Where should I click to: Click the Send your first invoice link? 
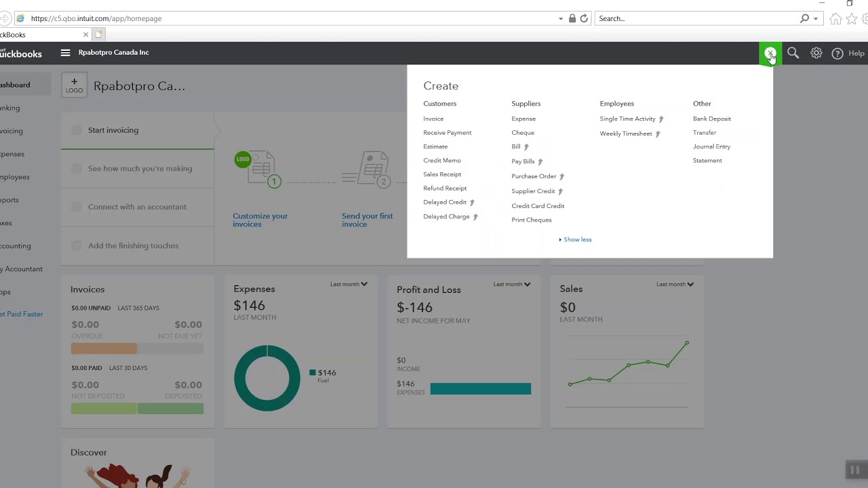[367, 220]
